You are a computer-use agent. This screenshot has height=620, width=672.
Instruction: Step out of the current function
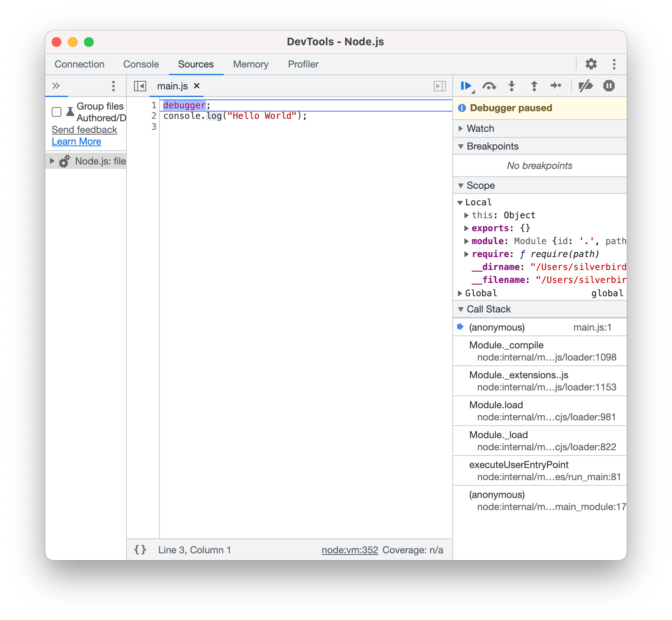pyautogui.click(x=534, y=86)
